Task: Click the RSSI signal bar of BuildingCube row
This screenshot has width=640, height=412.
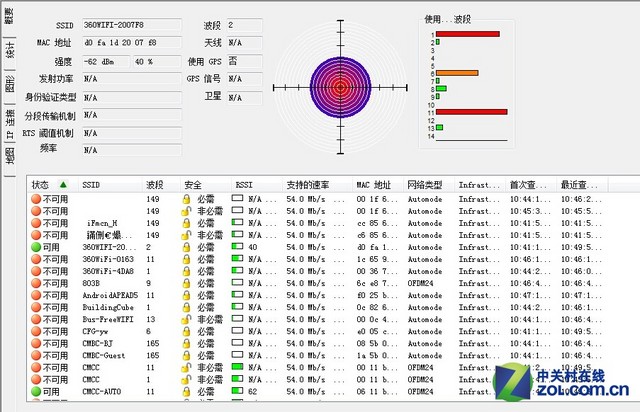Action: click(237, 307)
